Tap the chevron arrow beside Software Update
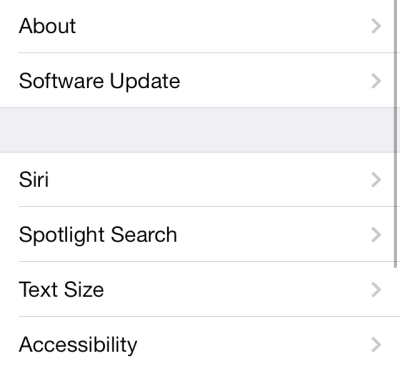Viewport: 400px width, 371px height. tap(376, 81)
